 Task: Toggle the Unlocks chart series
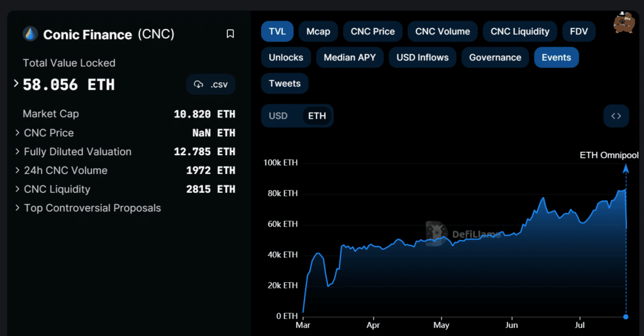pos(286,57)
